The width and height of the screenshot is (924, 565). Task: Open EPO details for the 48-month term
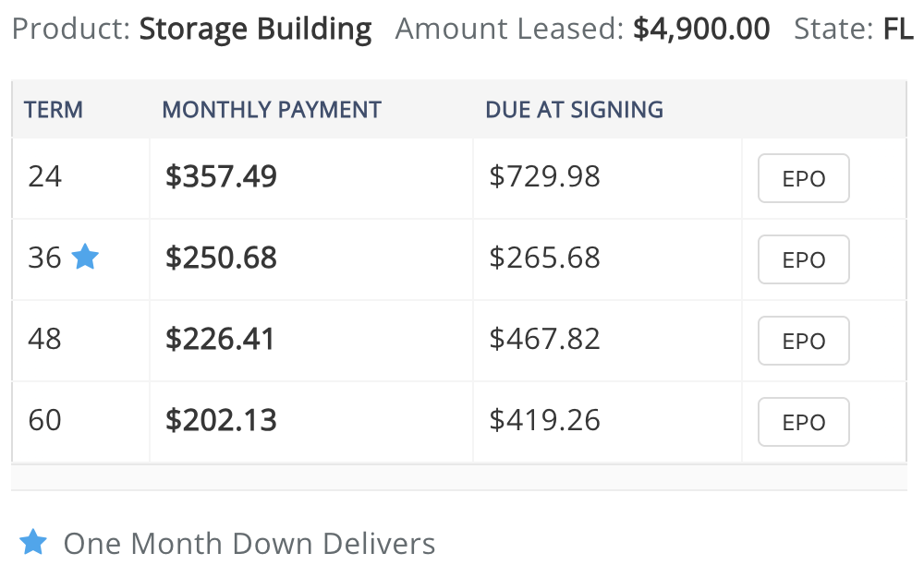coord(803,341)
